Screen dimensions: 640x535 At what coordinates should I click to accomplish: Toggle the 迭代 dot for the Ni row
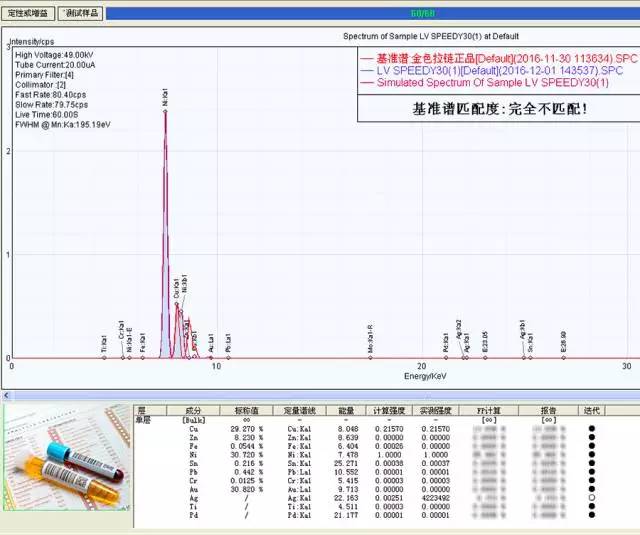pyautogui.click(x=592, y=454)
